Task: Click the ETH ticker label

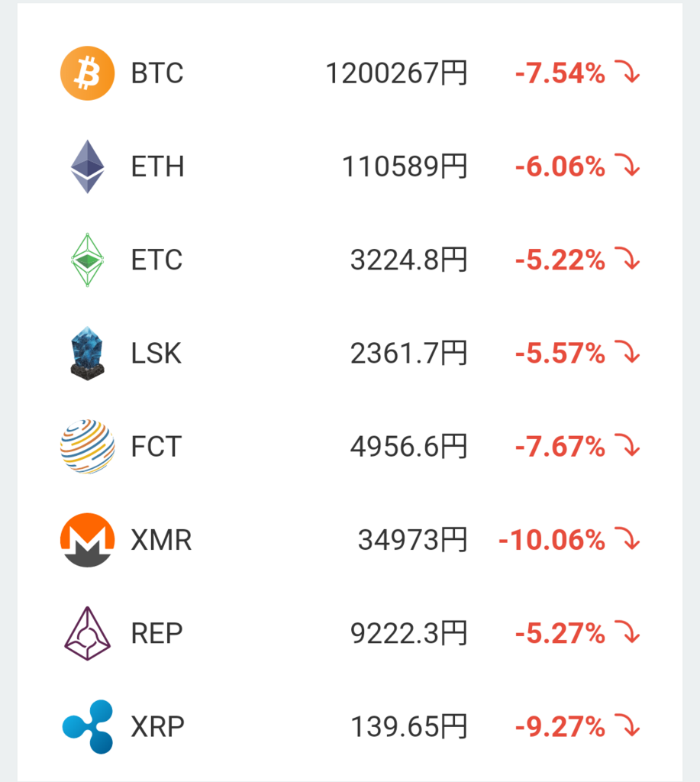Action: click(x=157, y=166)
